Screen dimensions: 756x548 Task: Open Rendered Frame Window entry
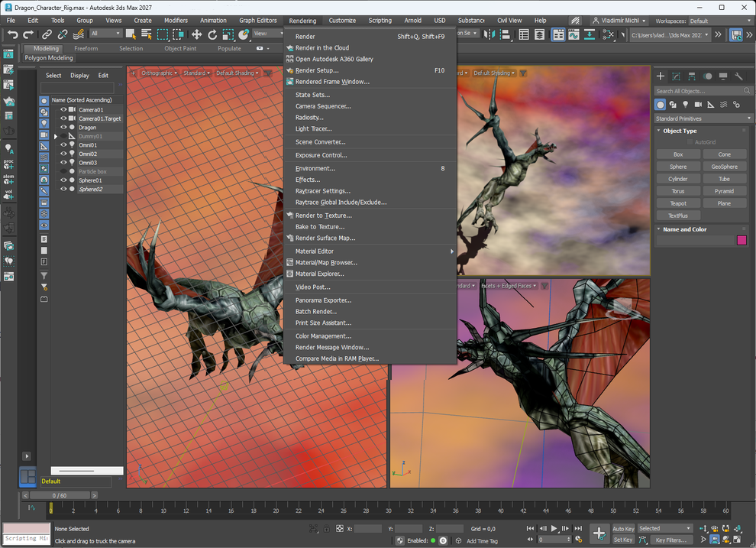coord(370,82)
